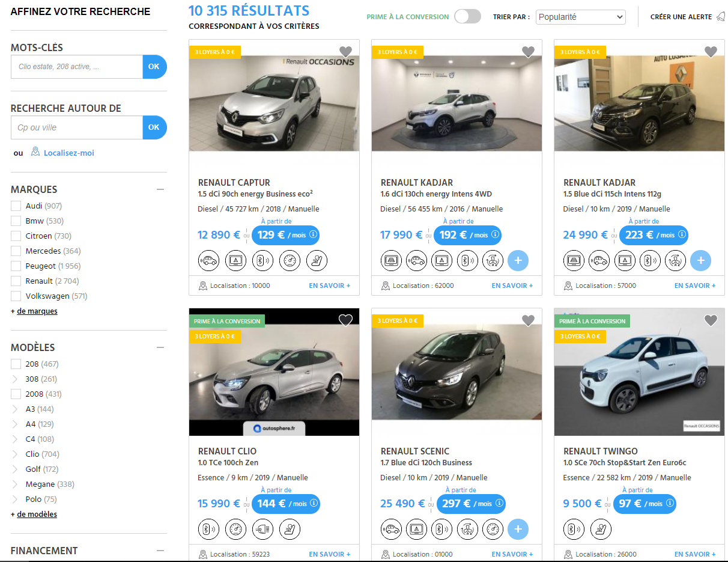Click the 192 € / mois monthly price button
This screenshot has height=562, width=728.
467,235
